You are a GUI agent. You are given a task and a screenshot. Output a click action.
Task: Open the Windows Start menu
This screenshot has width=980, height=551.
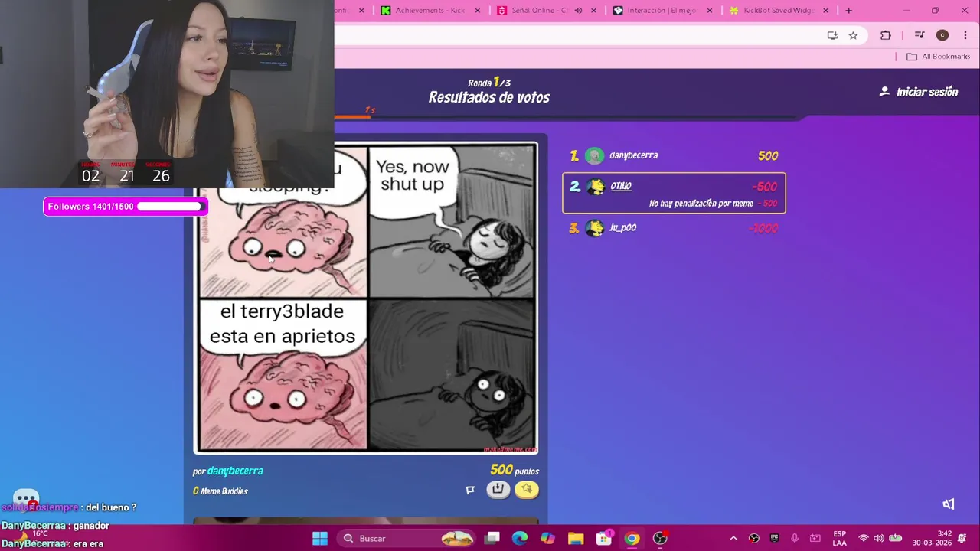click(x=320, y=538)
